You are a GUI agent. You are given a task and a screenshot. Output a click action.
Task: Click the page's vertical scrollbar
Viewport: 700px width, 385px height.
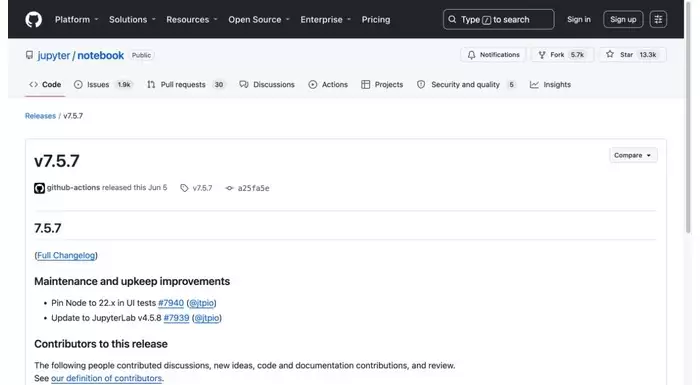[x=688, y=118]
